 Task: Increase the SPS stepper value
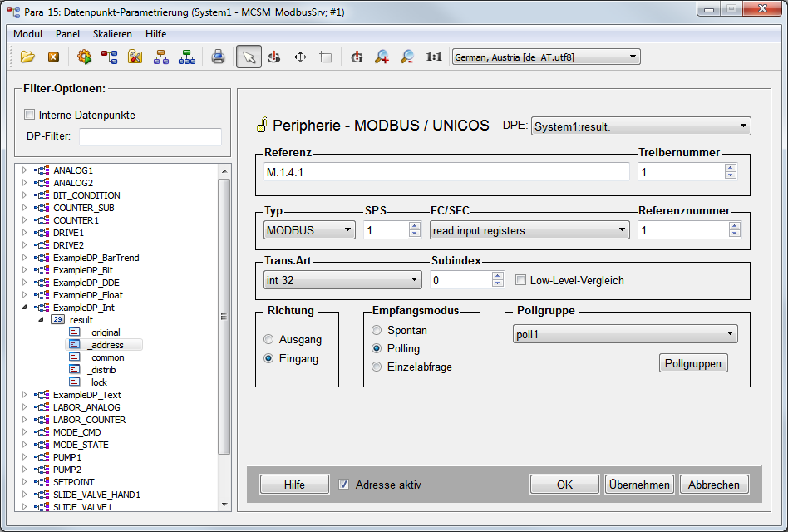pos(415,226)
